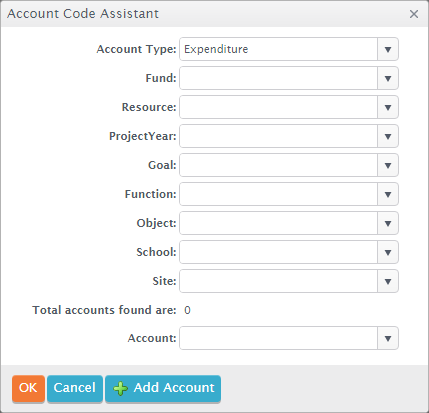Image resolution: width=429 pixels, height=413 pixels.
Task: Cancel the Account Code Assistant dialog
Action: point(75,388)
